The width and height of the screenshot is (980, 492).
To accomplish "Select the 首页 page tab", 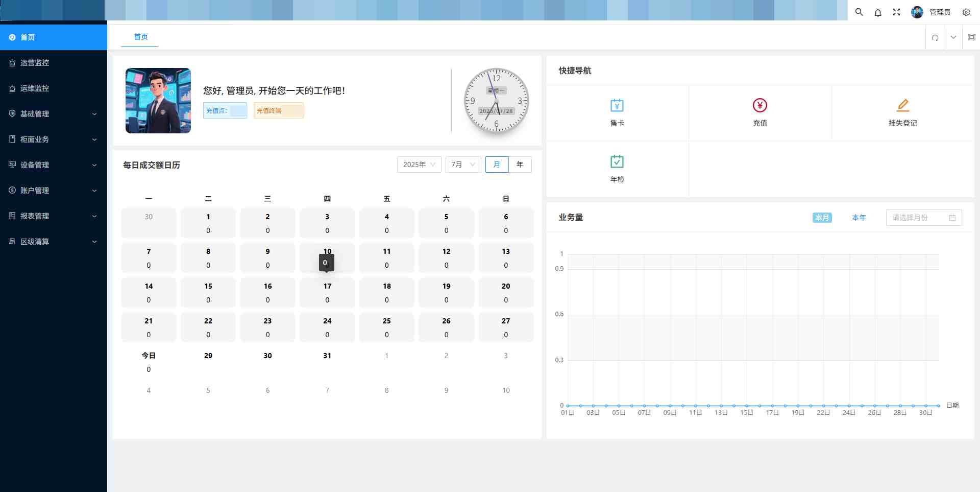I will (140, 37).
